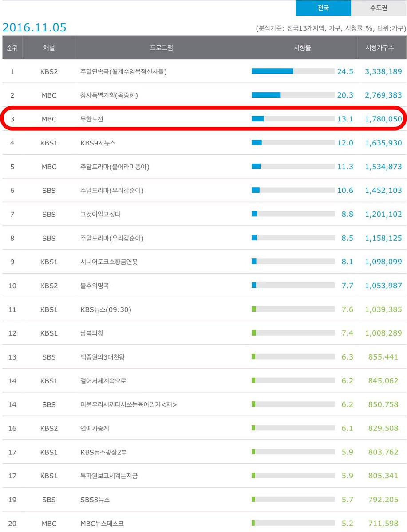Click the rating bar for 창사특별기획(옥중화)
The height and width of the screenshot is (532, 407).
pyautogui.click(x=293, y=95)
